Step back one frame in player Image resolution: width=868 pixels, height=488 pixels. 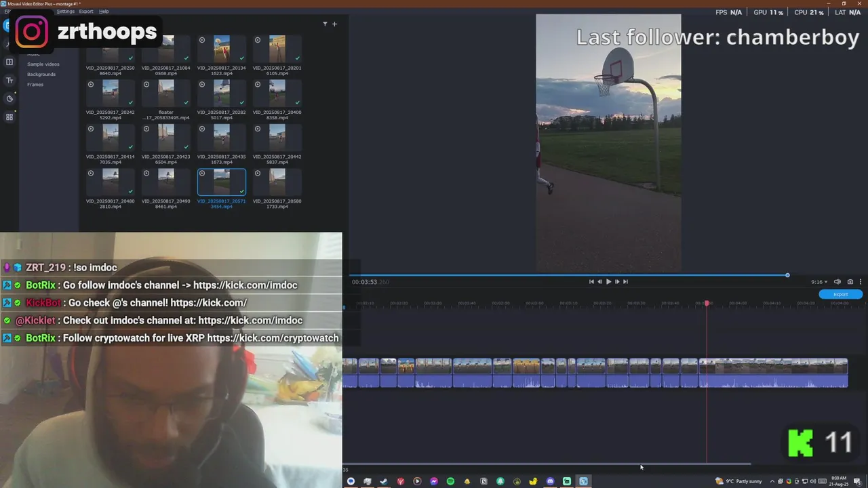pos(599,281)
